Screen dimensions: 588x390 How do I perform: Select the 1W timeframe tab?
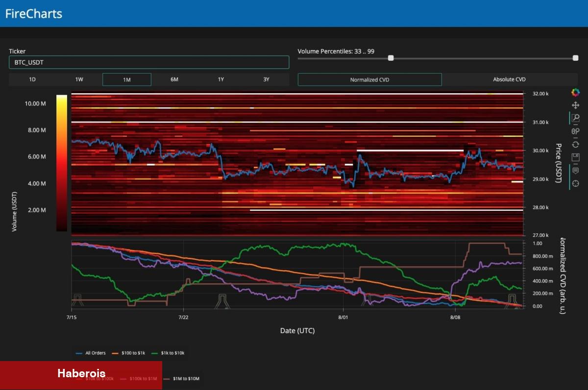79,79
